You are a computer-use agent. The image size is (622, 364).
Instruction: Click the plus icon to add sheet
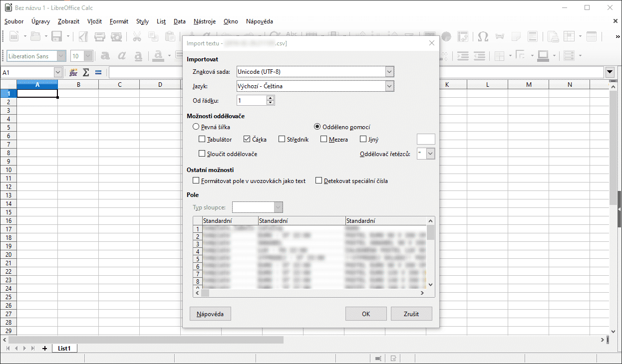point(44,349)
